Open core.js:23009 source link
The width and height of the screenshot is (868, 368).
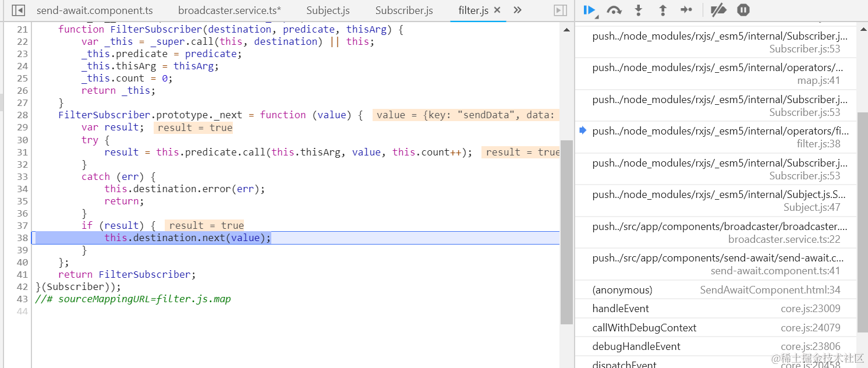tap(810, 309)
